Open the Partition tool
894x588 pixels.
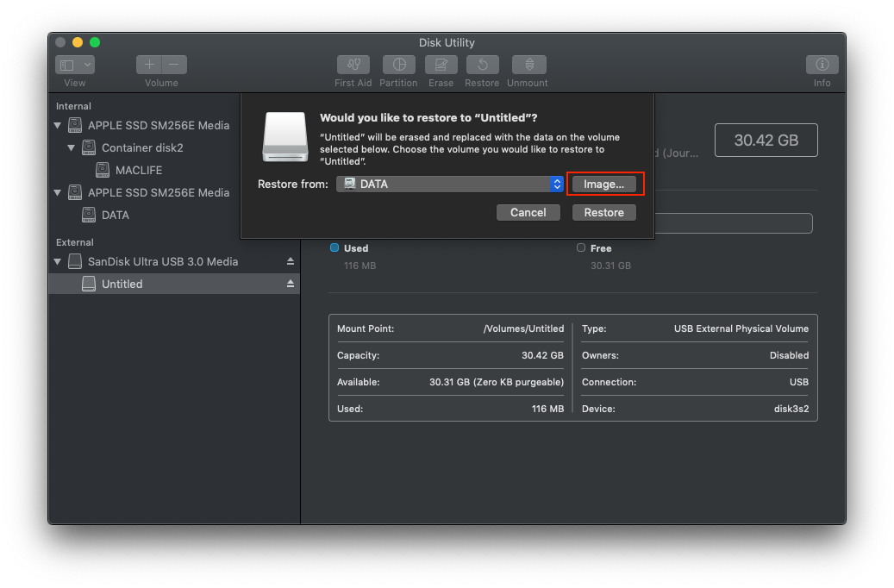click(x=398, y=64)
